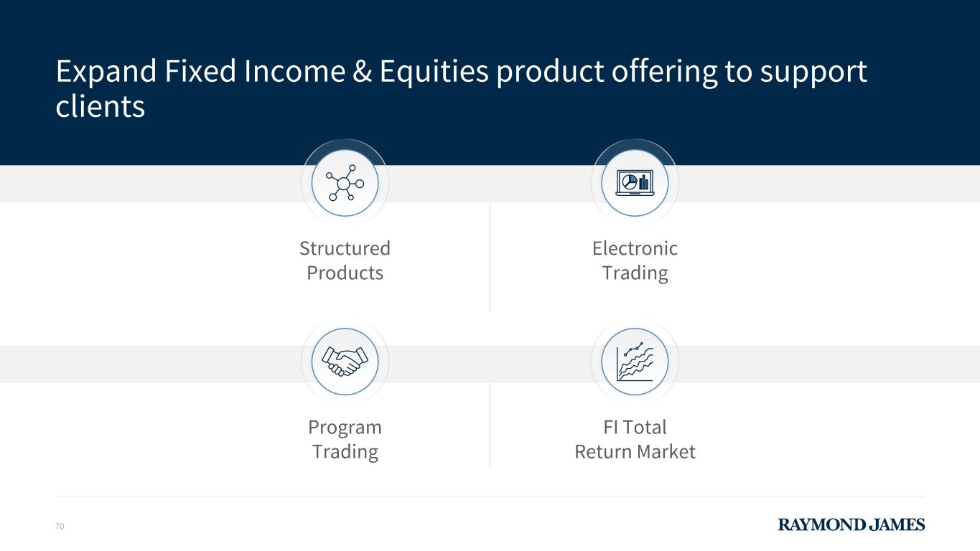Click the word "clients" in the title

pyautogui.click(x=101, y=106)
